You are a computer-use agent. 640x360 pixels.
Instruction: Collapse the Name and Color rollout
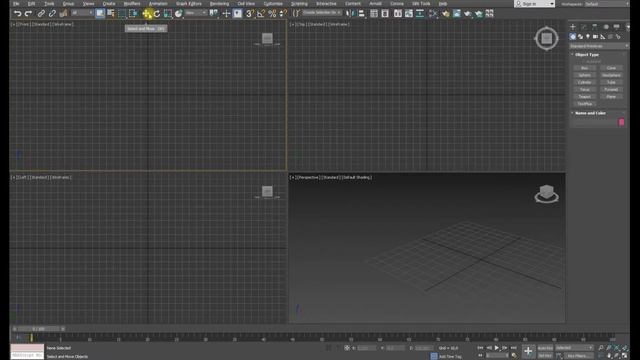[x=590, y=113]
